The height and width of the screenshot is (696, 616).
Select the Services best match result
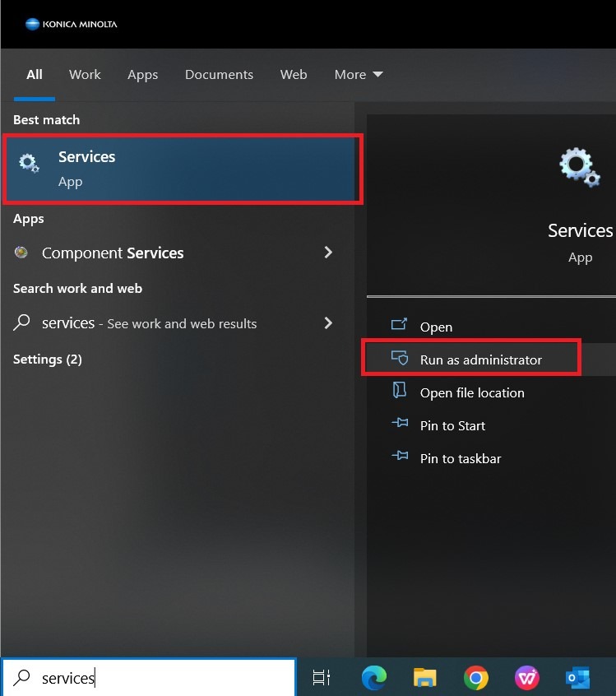point(183,169)
